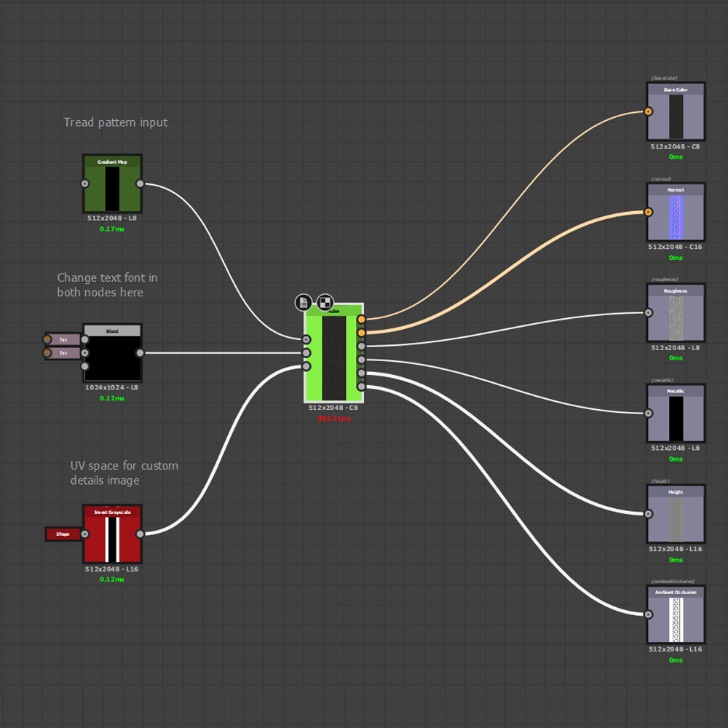
Task: Click the lower Txt node docked to Blend
Action: pos(63,353)
